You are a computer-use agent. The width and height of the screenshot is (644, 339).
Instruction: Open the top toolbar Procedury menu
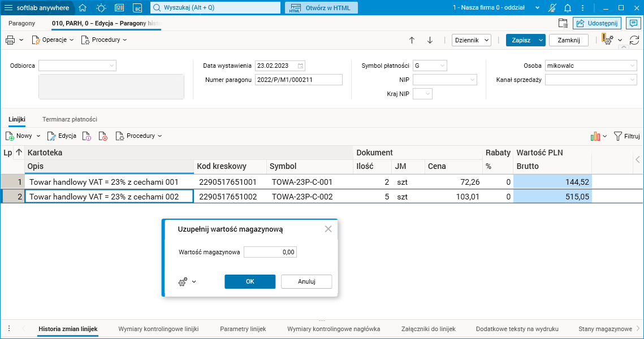point(104,40)
